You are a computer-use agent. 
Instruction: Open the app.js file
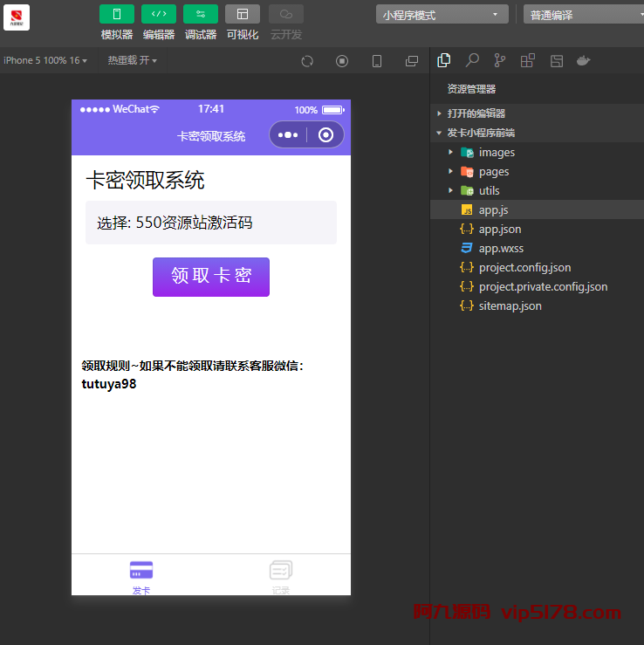[x=537, y=209]
